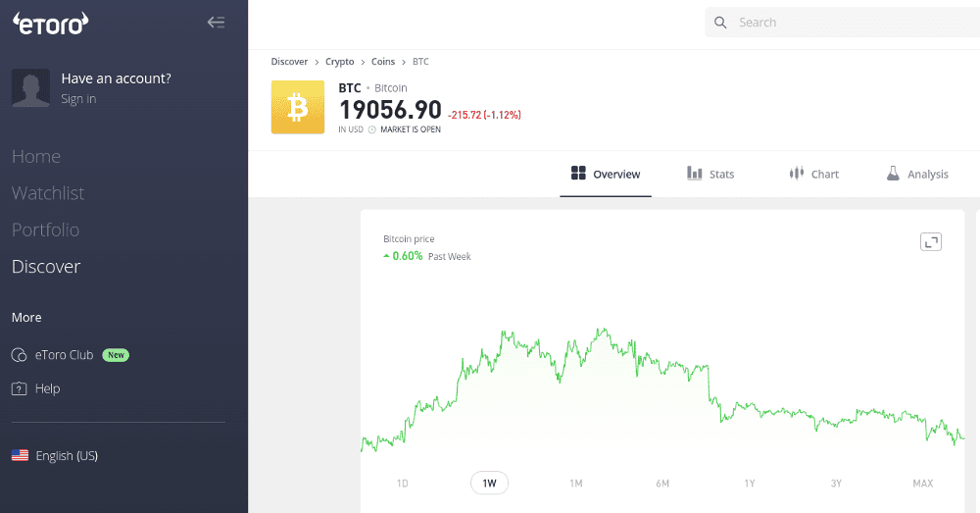Select the 1M chart range

575,483
